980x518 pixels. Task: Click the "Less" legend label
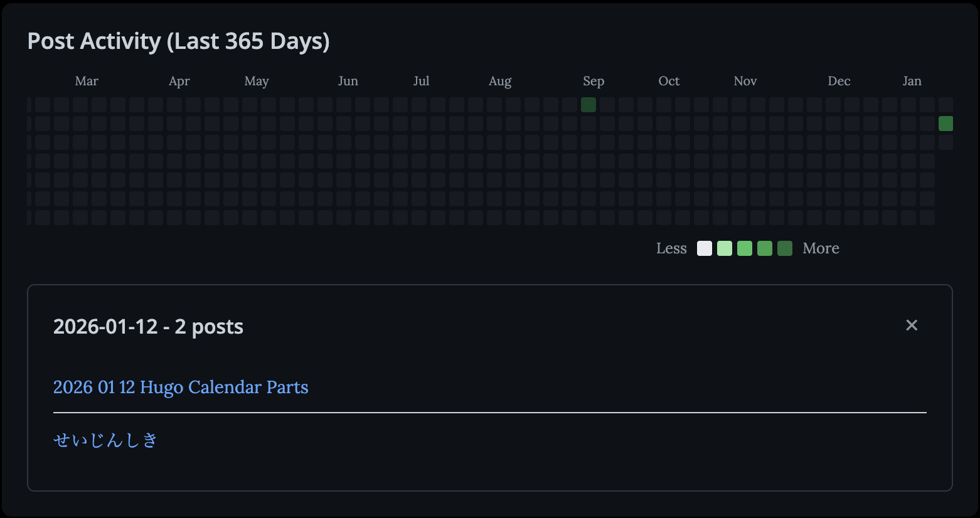[x=671, y=248]
